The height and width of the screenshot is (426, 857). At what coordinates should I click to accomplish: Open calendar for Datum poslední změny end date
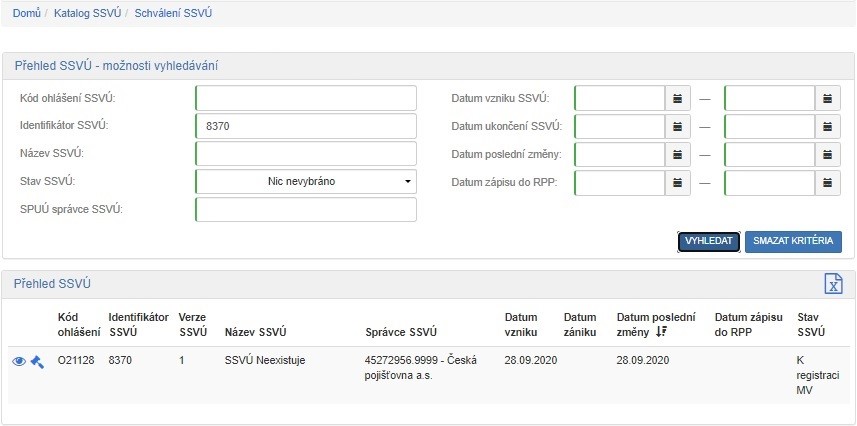828,155
